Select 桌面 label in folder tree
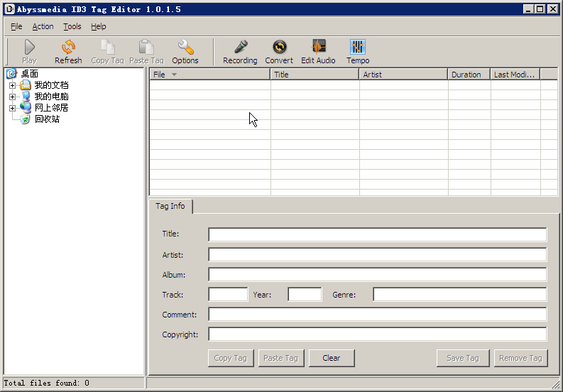 (29, 74)
